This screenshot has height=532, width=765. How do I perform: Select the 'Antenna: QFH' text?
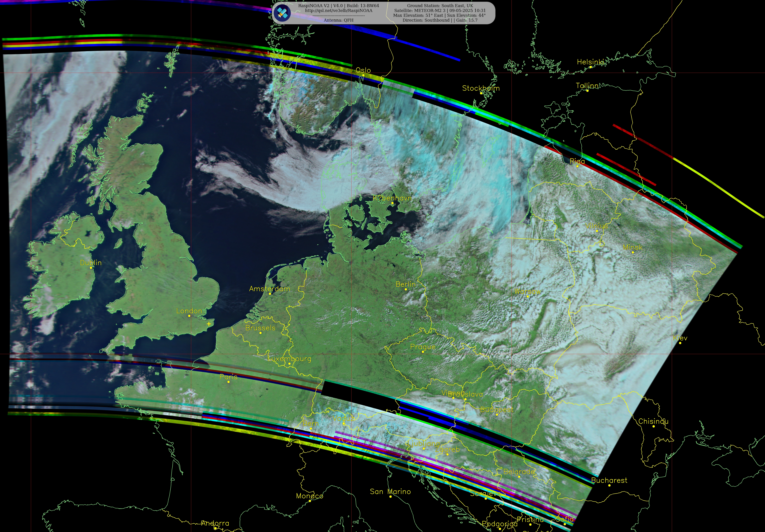(x=338, y=20)
